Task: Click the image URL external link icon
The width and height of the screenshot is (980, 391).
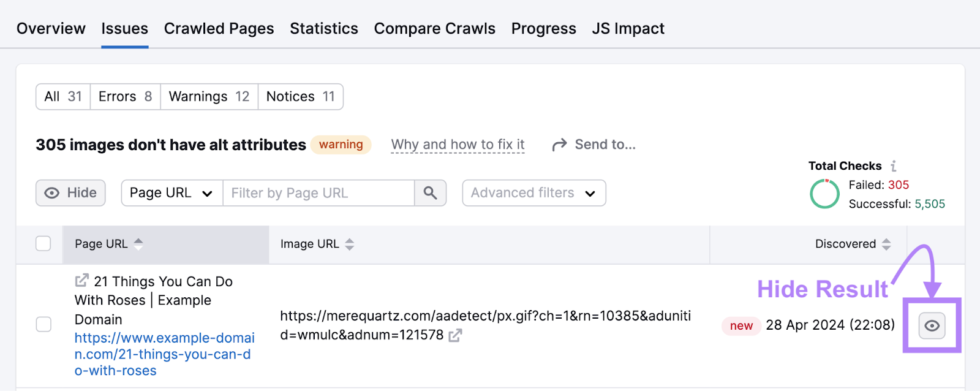Action: tap(454, 336)
